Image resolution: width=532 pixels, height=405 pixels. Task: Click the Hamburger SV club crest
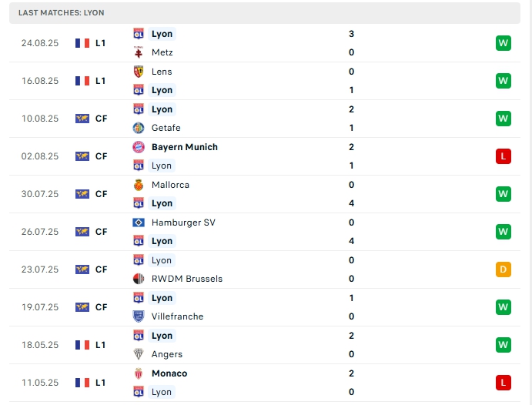tap(139, 223)
